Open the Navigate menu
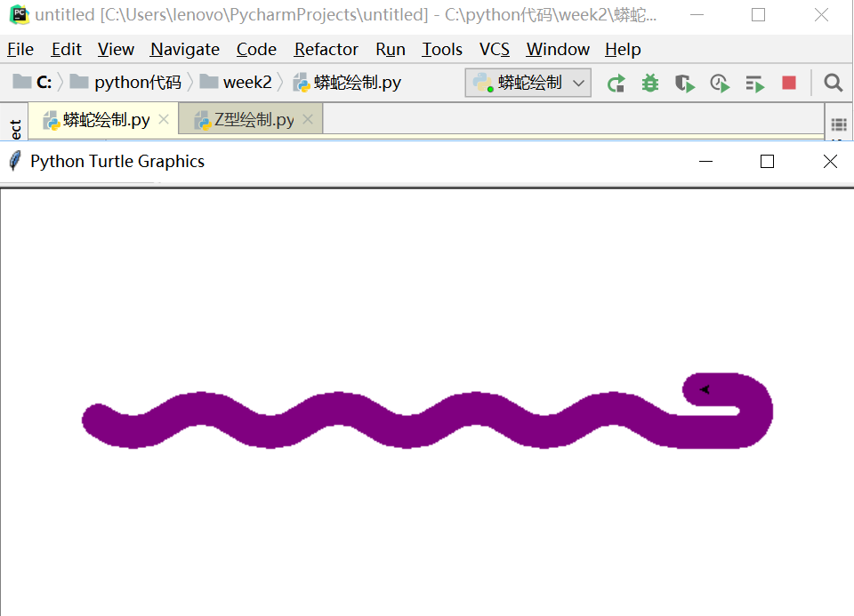Screen dimensions: 854x616 pyautogui.click(x=185, y=50)
